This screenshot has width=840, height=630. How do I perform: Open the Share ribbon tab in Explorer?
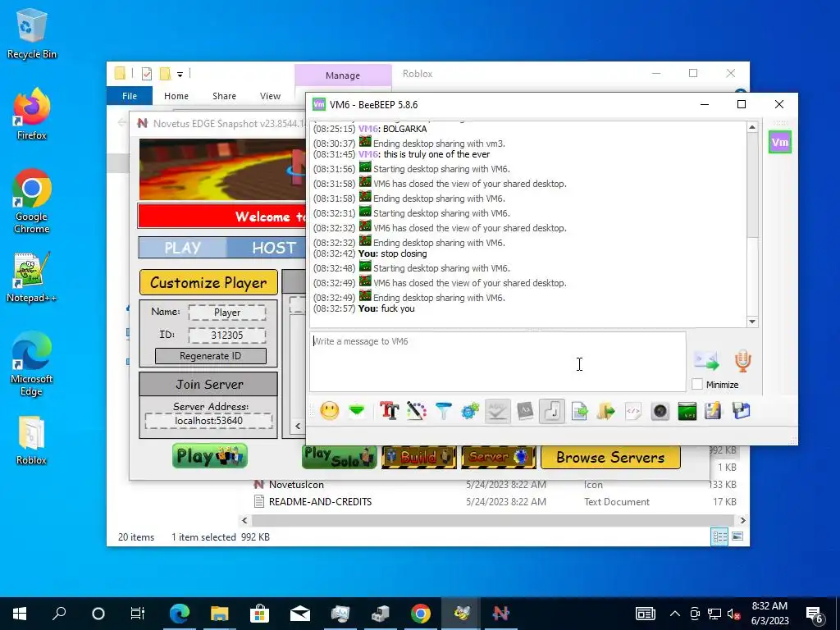pyautogui.click(x=224, y=96)
